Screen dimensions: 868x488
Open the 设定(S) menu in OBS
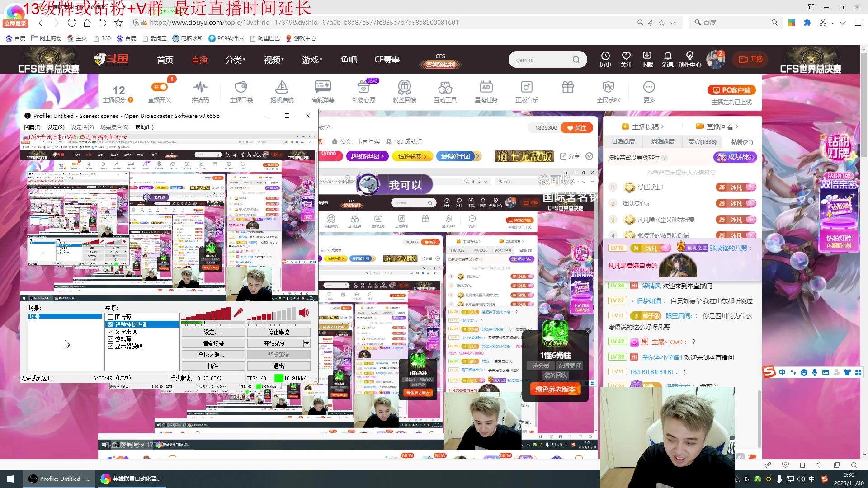point(56,127)
